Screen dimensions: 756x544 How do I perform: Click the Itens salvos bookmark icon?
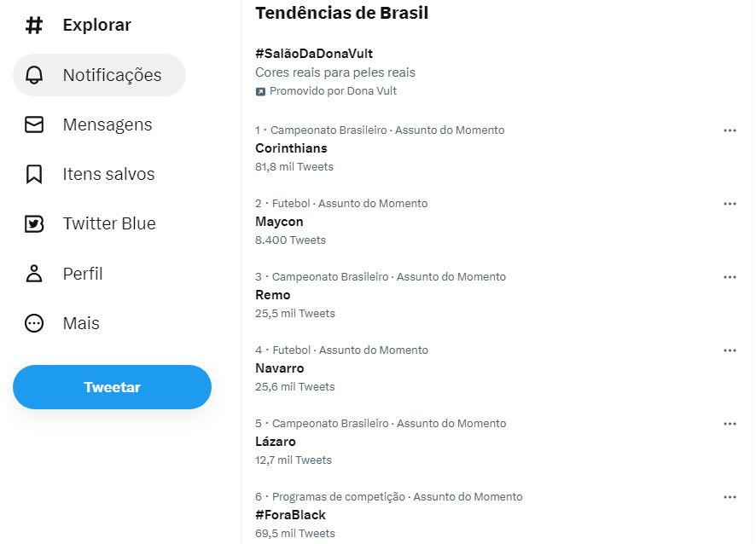(x=34, y=174)
